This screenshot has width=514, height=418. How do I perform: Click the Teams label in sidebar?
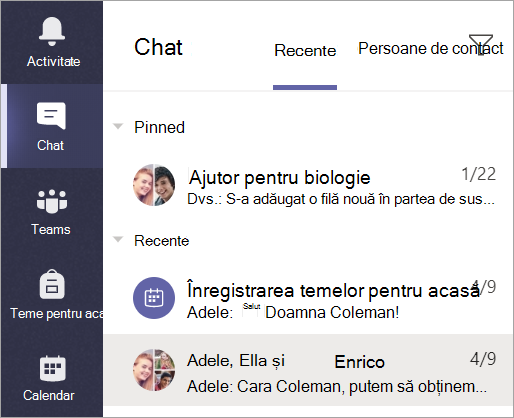51,229
